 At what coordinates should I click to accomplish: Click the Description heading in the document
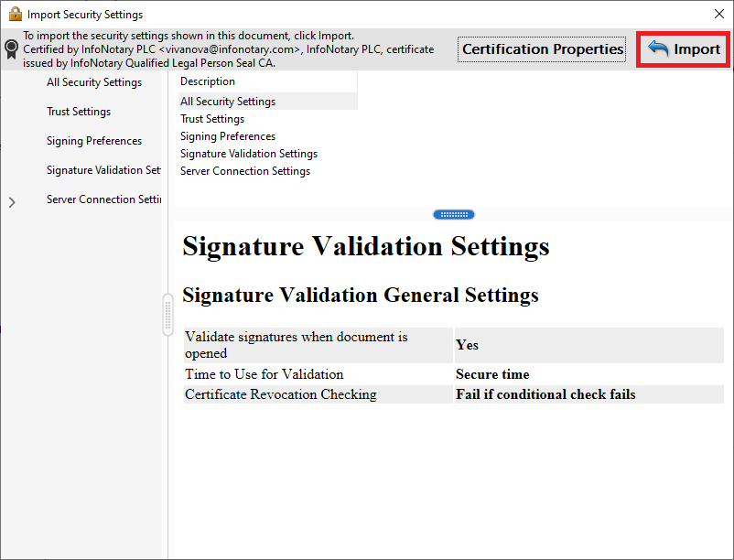click(x=207, y=81)
